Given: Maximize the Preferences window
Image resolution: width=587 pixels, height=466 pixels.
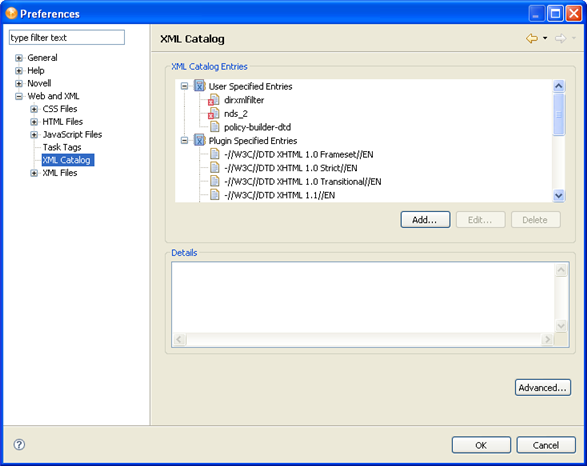Looking at the screenshot, I should pyautogui.click(x=555, y=14).
